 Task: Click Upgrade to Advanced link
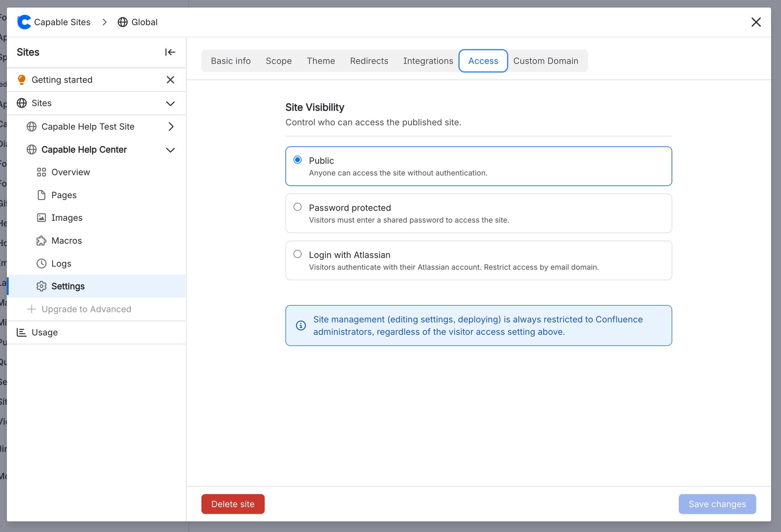pyautogui.click(x=86, y=309)
